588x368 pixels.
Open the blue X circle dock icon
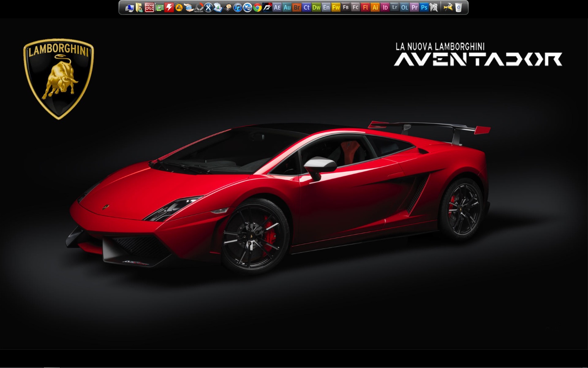click(x=208, y=7)
